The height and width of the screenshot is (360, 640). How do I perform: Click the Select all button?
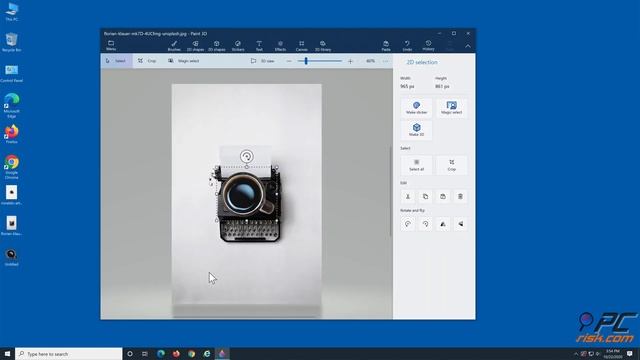[416, 165]
